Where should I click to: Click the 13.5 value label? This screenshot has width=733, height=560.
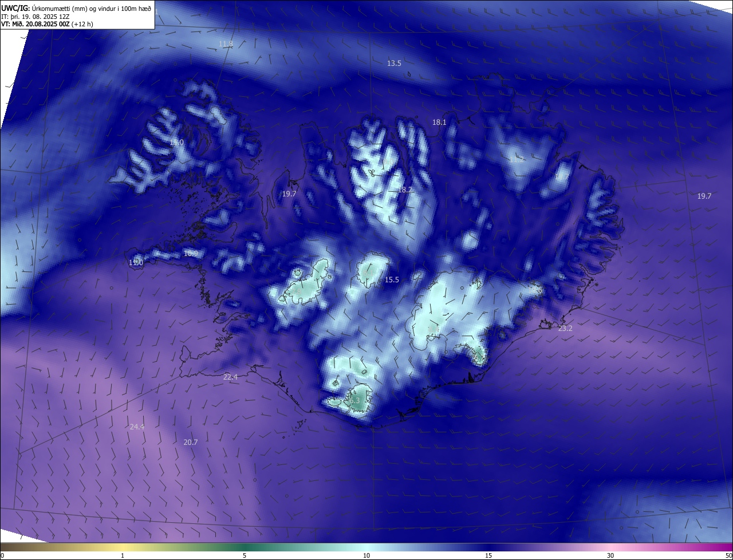[x=394, y=64]
